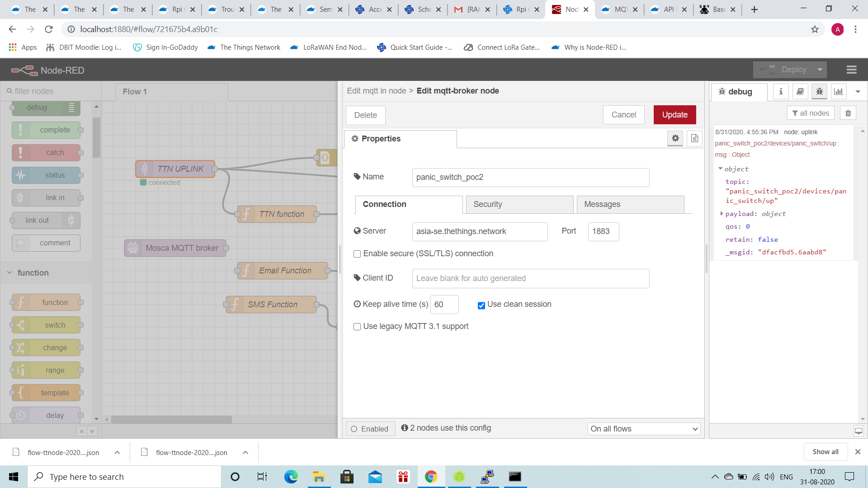Open Chrome profile avatar A

click(x=837, y=29)
